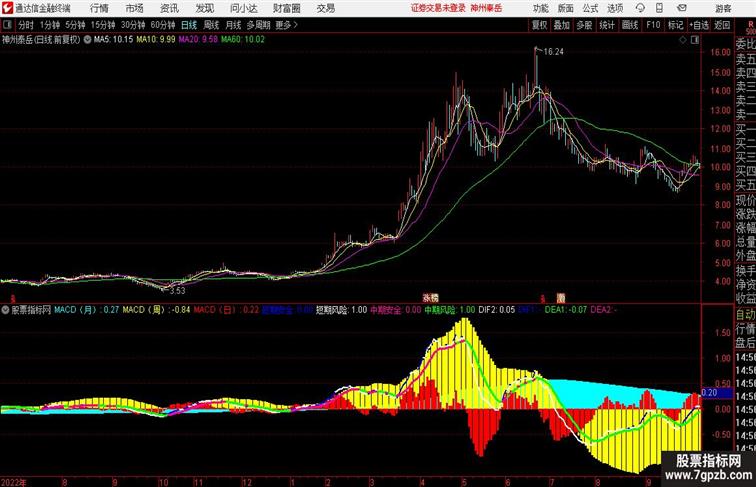Image resolution: width=756 pixels, height=487 pixels.
Task: Click the MA5: 10.15 indicator value
Action: tap(113, 40)
